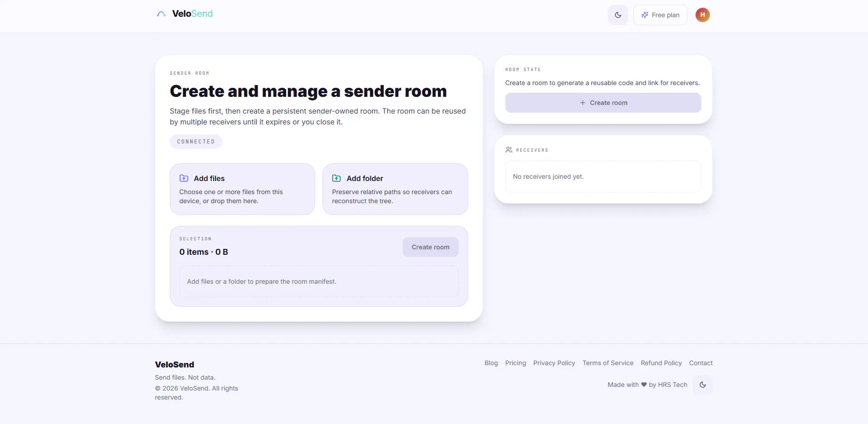Image resolution: width=868 pixels, height=424 pixels.
Task: Click the VeloSend arc logo icon
Action: click(x=161, y=14)
